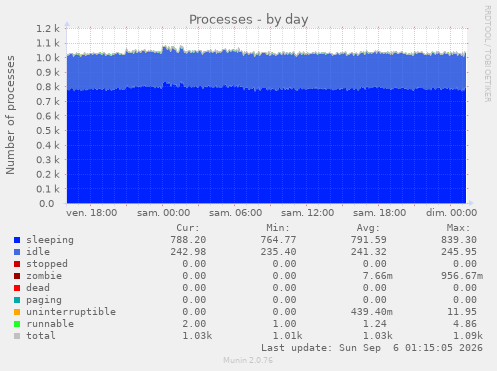The width and height of the screenshot is (497, 371).
Task: Click the 'sam. 18:00' time axis label
Action: [x=379, y=213]
